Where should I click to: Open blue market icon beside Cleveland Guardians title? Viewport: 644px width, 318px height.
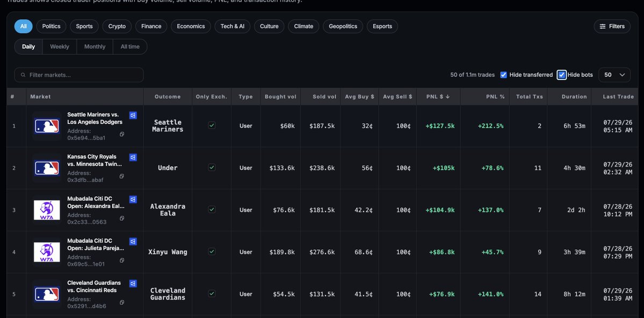coord(133,284)
